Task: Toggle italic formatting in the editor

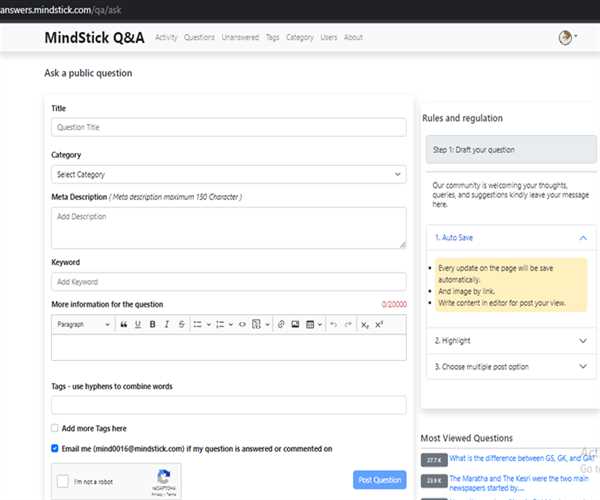Action: [x=166, y=324]
